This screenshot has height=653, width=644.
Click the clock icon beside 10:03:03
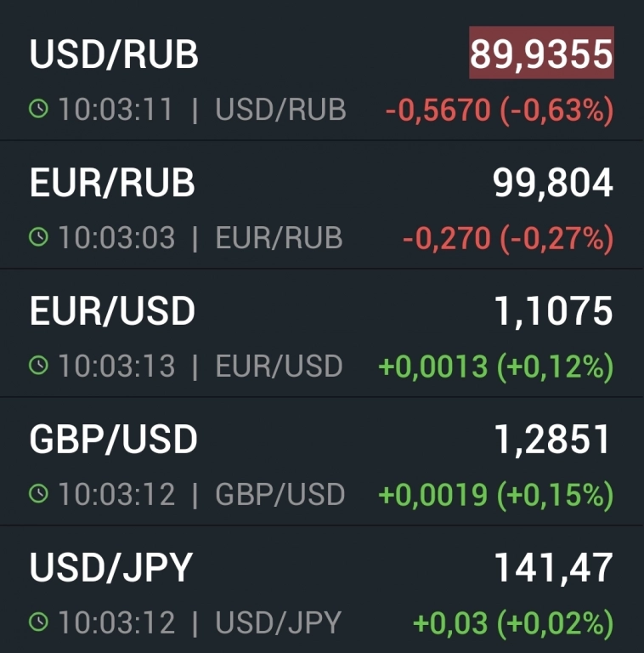(39, 238)
